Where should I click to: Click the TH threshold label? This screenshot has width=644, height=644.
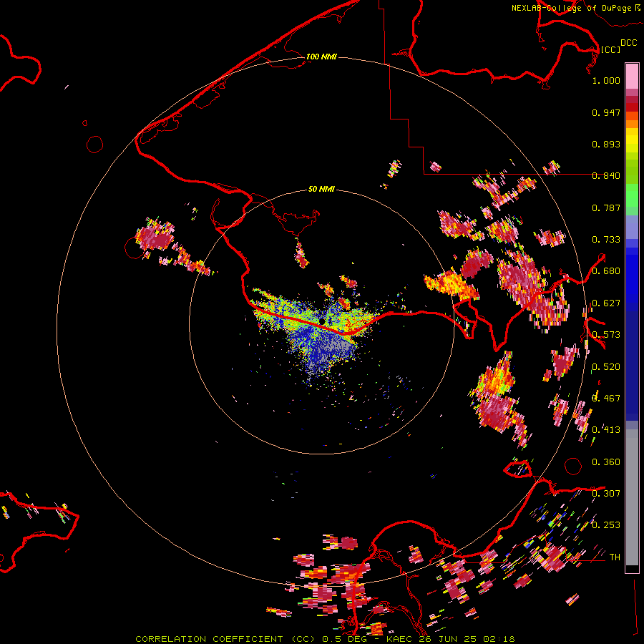pyautogui.click(x=615, y=557)
